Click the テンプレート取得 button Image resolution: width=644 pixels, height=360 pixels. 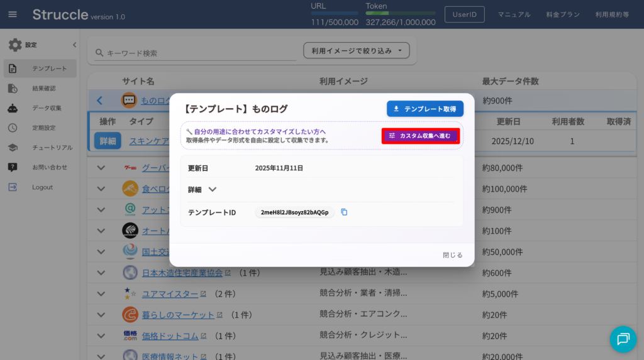click(x=425, y=109)
